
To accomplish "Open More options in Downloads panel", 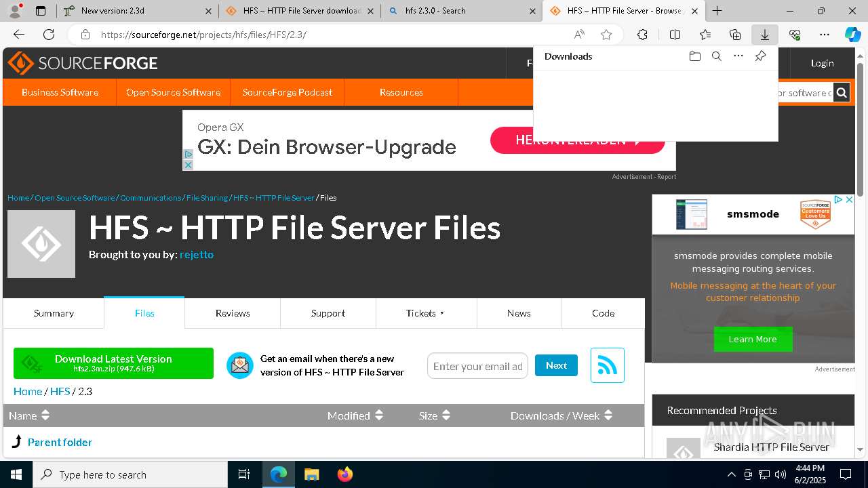I will (738, 56).
